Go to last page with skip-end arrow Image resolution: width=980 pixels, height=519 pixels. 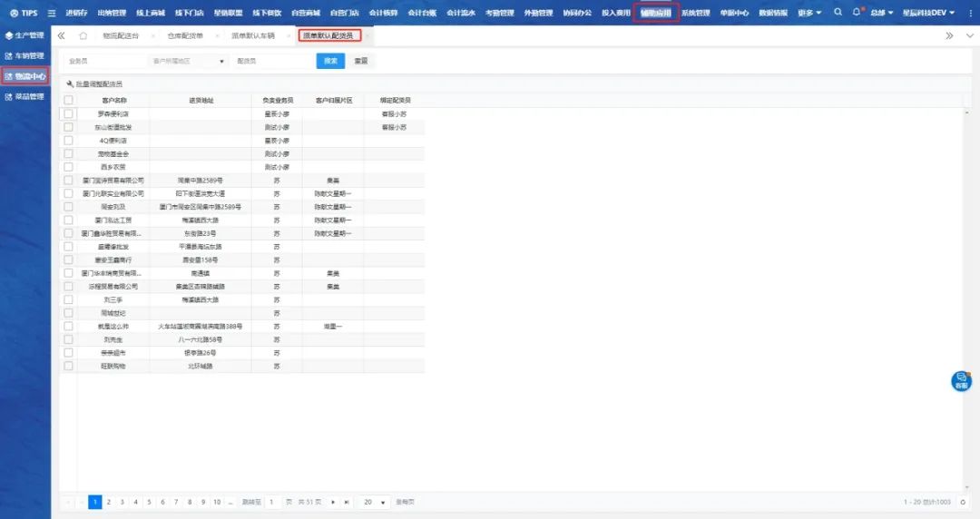pos(347,502)
